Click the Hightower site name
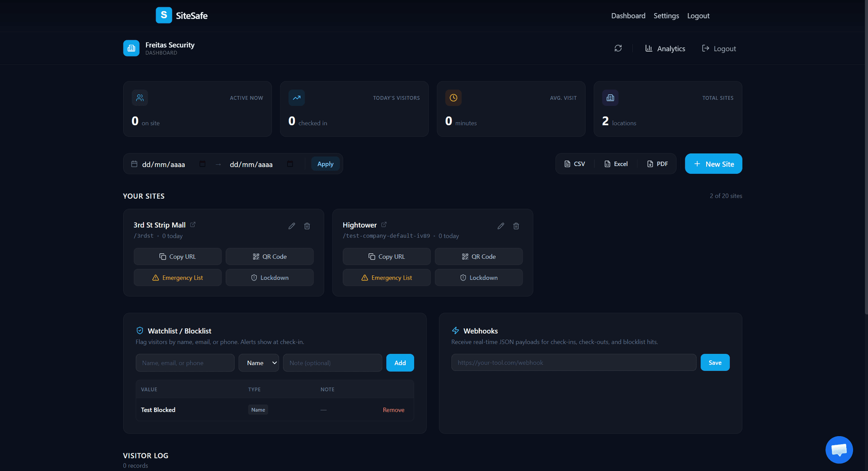868x471 pixels. (x=359, y=225)
